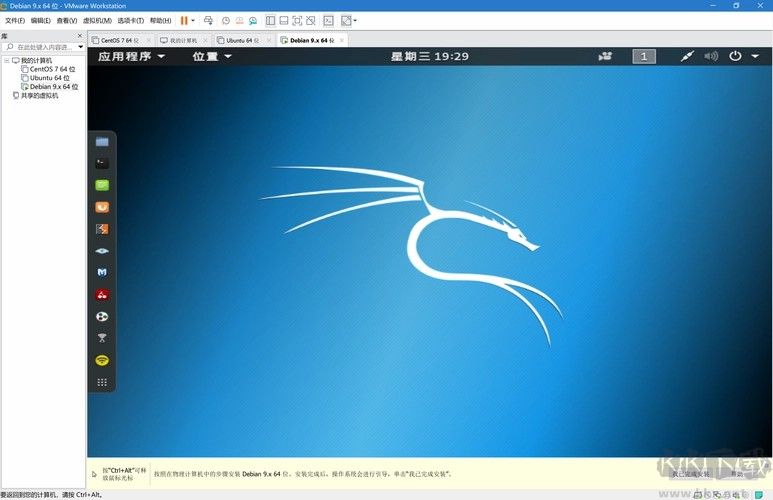Select 我的计算机 in the library tree
This screenshot has height=500, width=773.
coord(36,60)
